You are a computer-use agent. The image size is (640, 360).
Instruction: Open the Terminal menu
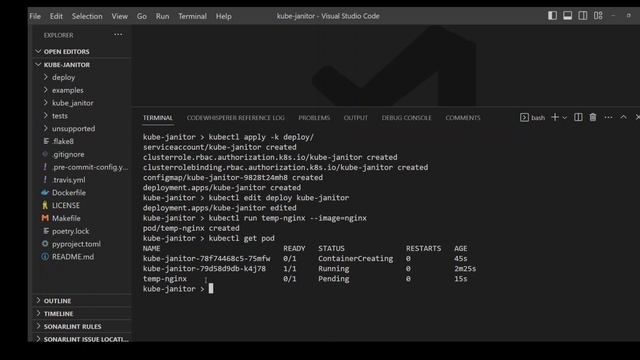click(192, 16)
